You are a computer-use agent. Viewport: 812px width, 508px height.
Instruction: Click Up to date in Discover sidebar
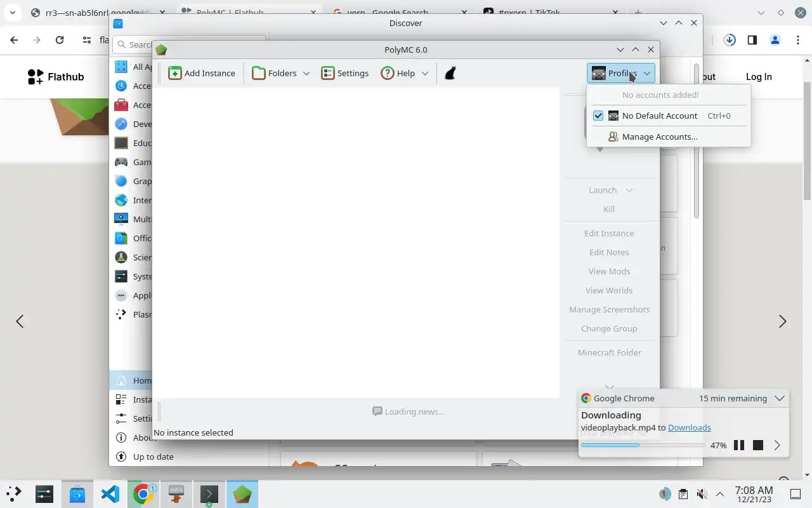(190, 457)
